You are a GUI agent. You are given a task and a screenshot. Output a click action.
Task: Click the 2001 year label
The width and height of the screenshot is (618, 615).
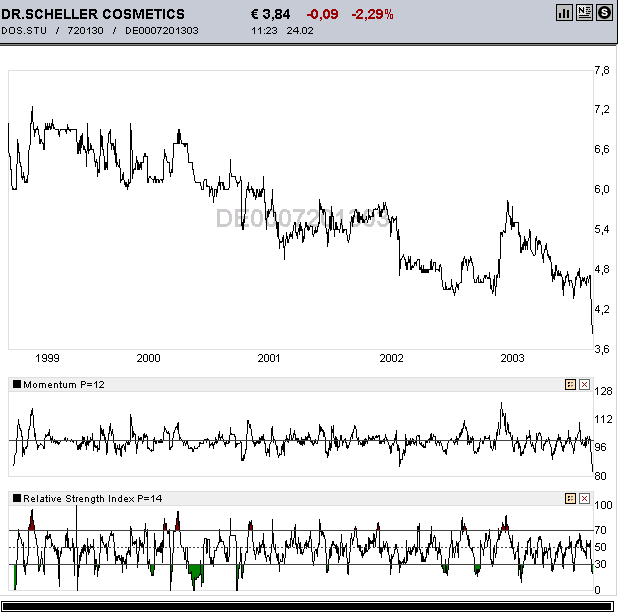[x=269, y=358]
